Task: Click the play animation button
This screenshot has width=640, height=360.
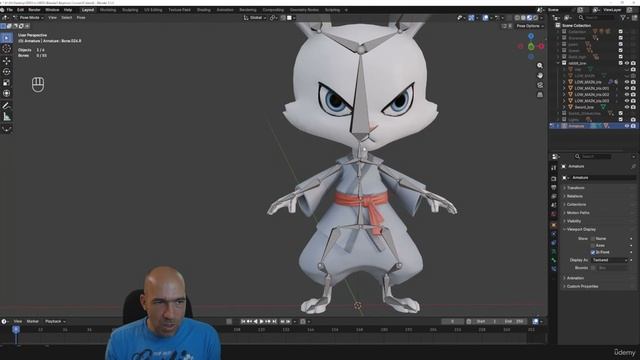Action: (x=262, y=322)
